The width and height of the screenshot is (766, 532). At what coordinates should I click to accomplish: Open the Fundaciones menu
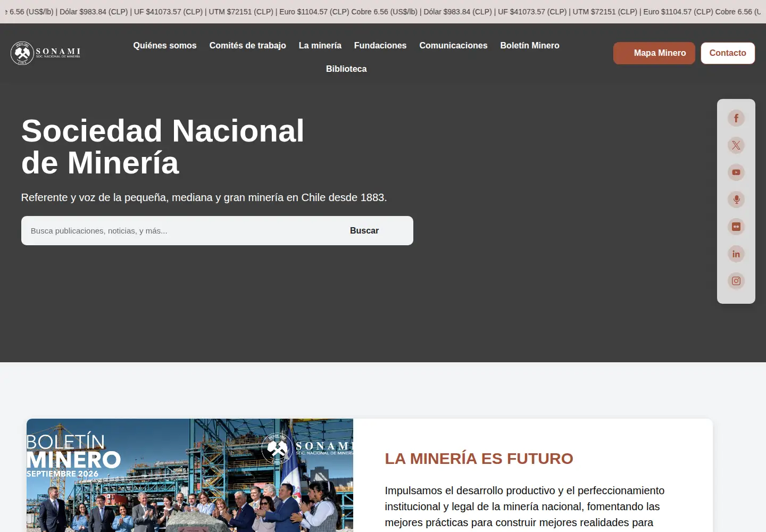click(380, 46)
